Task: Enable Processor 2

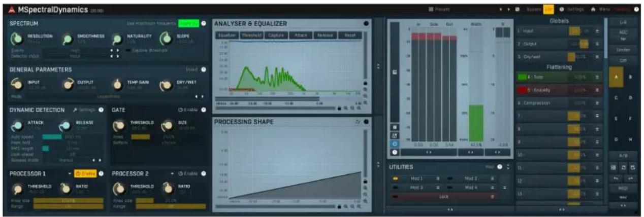Action: click(x=188, y=173)
